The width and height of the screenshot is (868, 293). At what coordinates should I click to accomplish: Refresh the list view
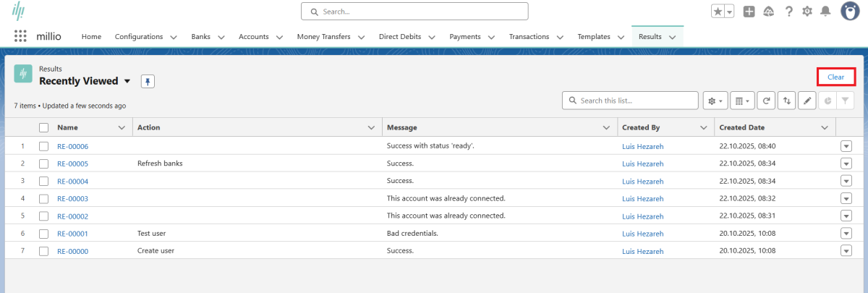[766, 101]
